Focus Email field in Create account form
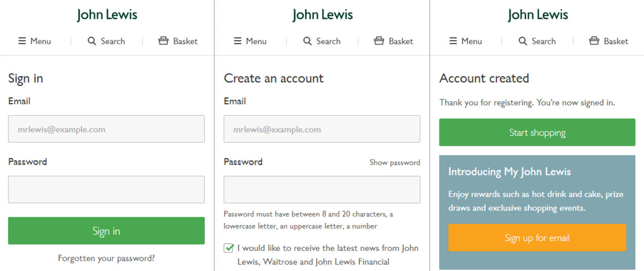Image resolution: width=644 pixels, height=271 pixels. 322,129
